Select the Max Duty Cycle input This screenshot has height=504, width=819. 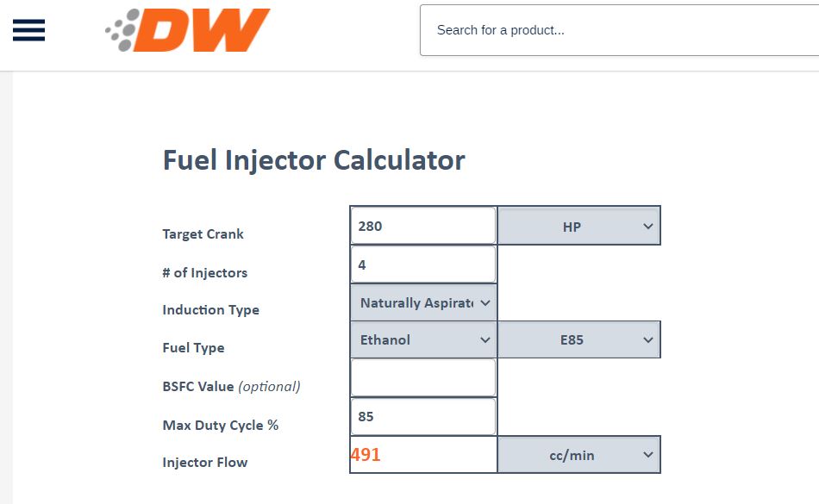click(x=422, y=416)
